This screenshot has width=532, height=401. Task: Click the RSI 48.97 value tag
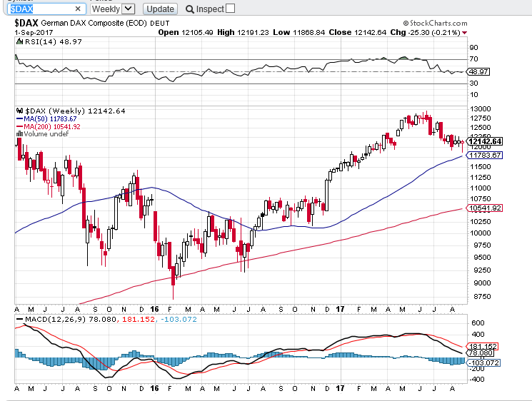(478, 72)
